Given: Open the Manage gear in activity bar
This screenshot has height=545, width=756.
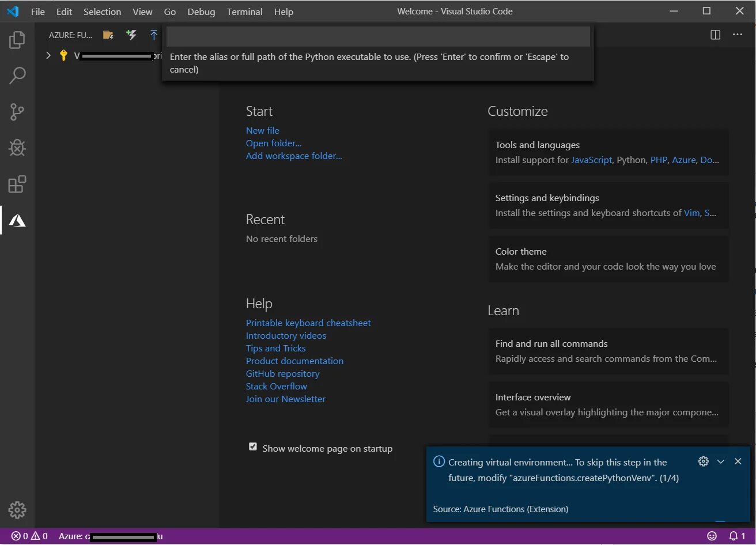Looking at the screenshot, I should pyautogui.click(x=17, y=510).
